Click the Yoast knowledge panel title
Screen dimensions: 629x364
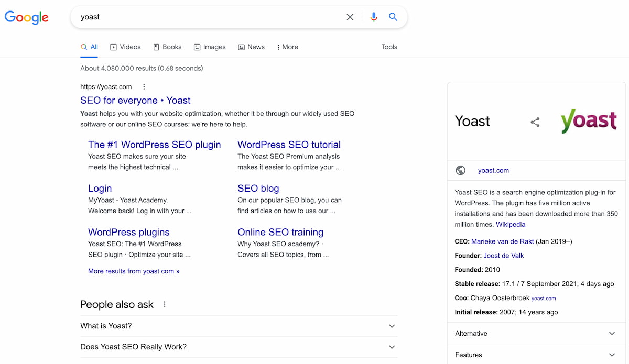click(x=473, y=122)
